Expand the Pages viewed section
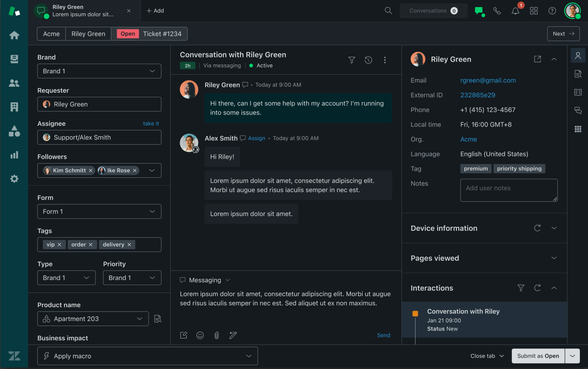The width and height of the screenshot is (588, 369). coord(554,258)
